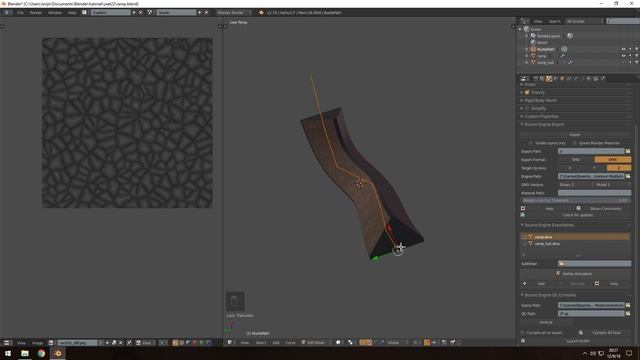Click the Vertex Animation button
Image resolution: width=640 pixels, height=360 pixels.
pos(575,274)
